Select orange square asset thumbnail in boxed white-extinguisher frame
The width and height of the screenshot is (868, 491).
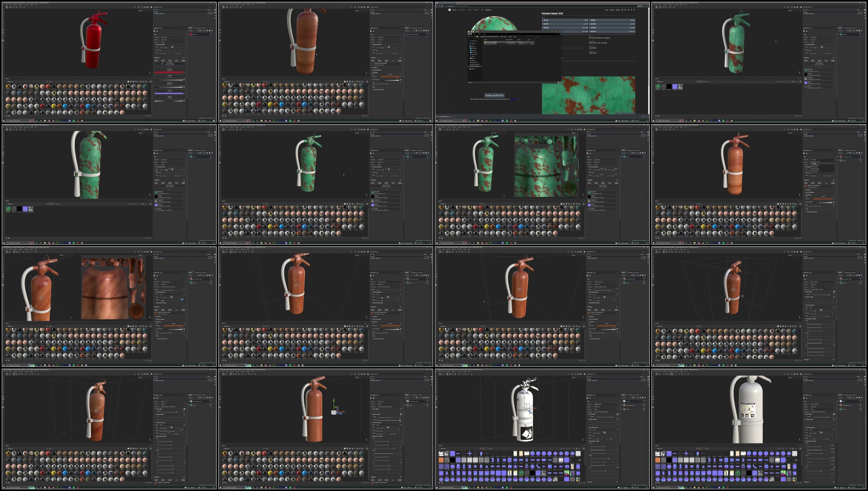pos(441,460)
